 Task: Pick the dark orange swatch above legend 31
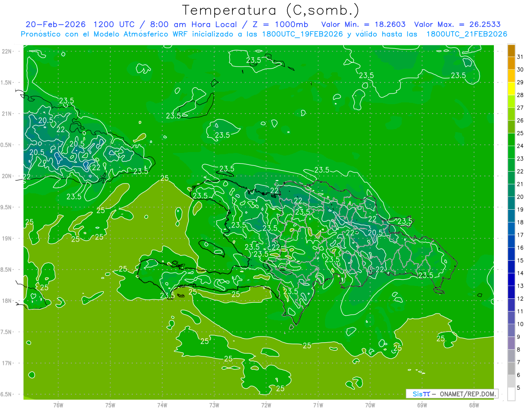click(x=511, y=51)
